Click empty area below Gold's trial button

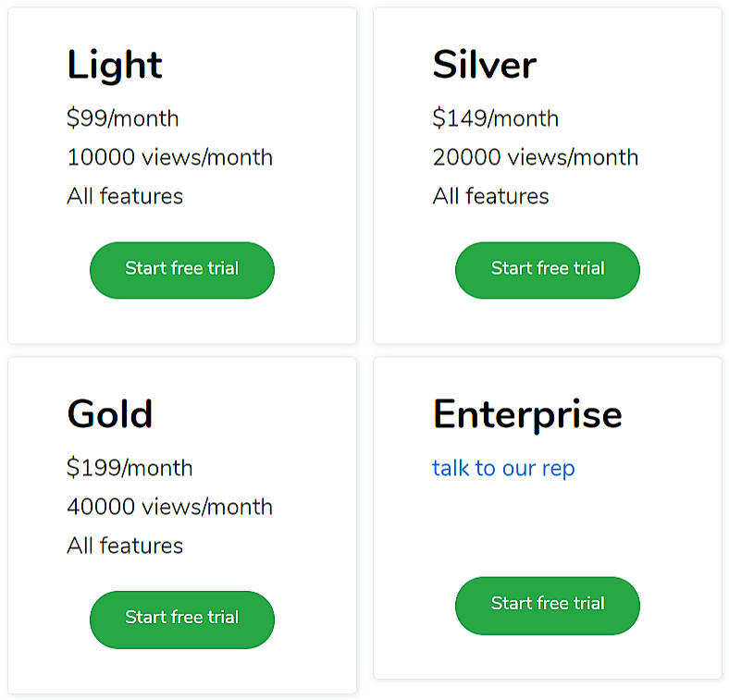182,670
